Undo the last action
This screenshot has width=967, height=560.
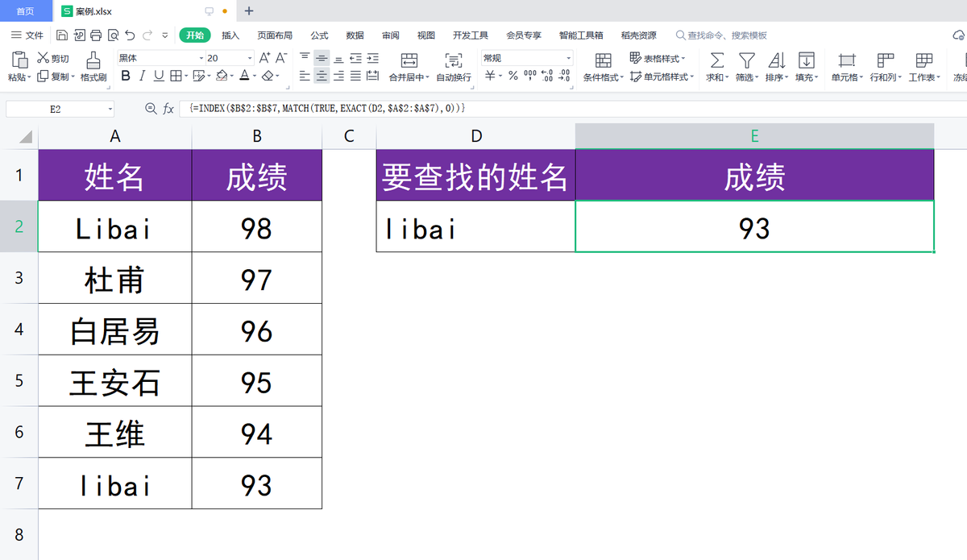(x=130, y=35)
